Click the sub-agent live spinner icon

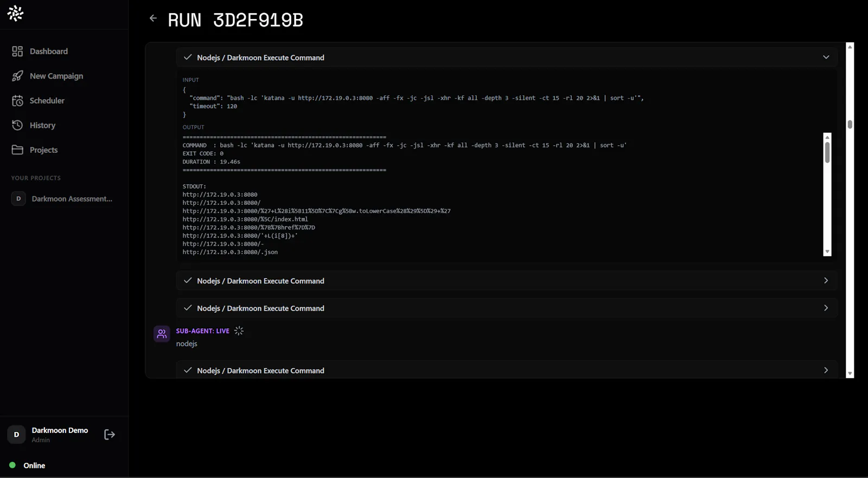pos(239,331)
